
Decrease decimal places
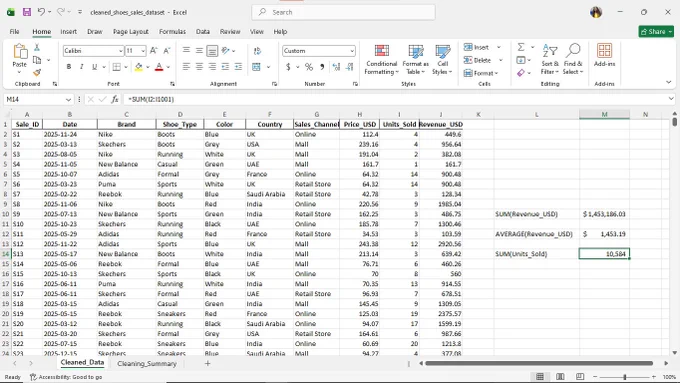click(350, 67)
